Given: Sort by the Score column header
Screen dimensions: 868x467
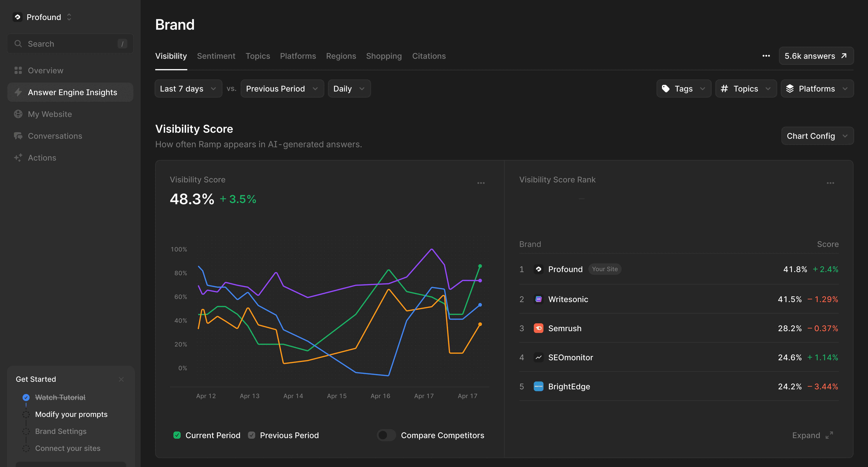Looking at the screenshot, I should [828, 244].
